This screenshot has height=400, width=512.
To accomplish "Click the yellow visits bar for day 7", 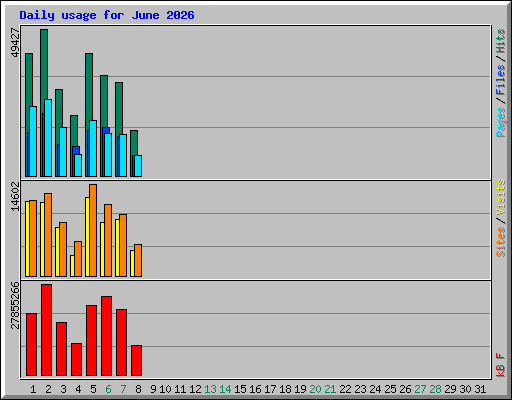I will pos(117,248).
